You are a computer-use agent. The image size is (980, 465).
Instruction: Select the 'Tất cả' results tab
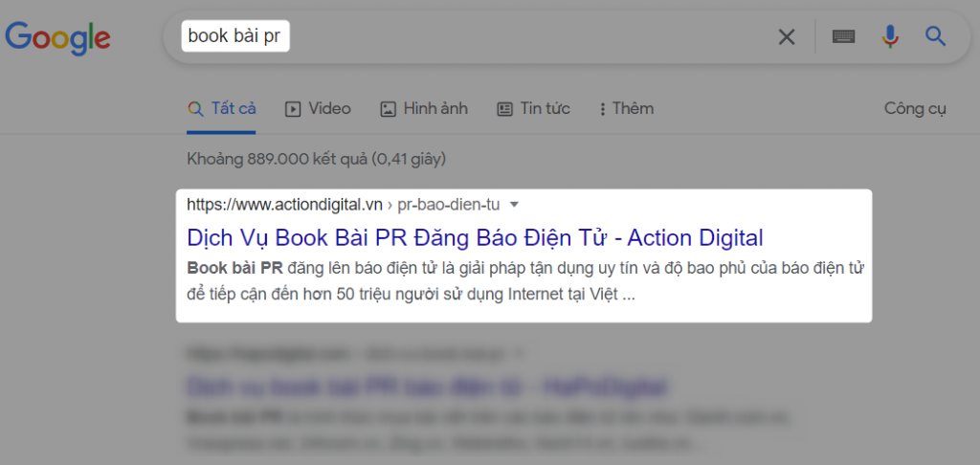tap(221, 109)
